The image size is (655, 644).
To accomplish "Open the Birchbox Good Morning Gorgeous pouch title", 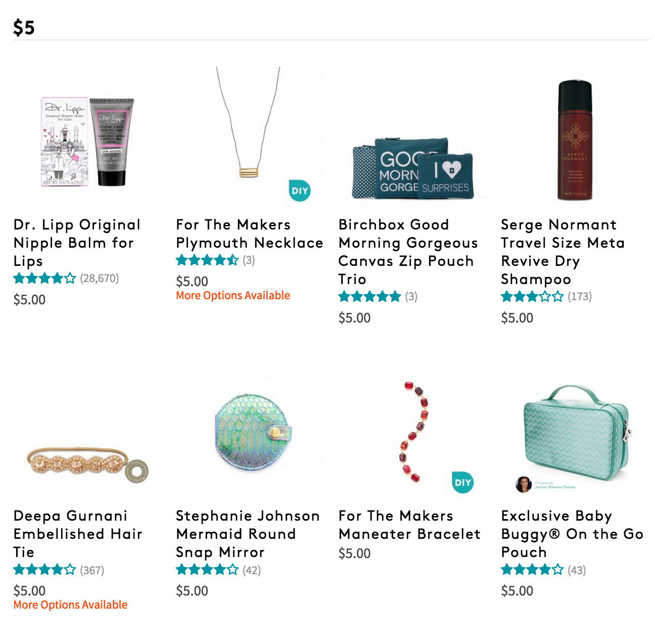I will 408,252.
